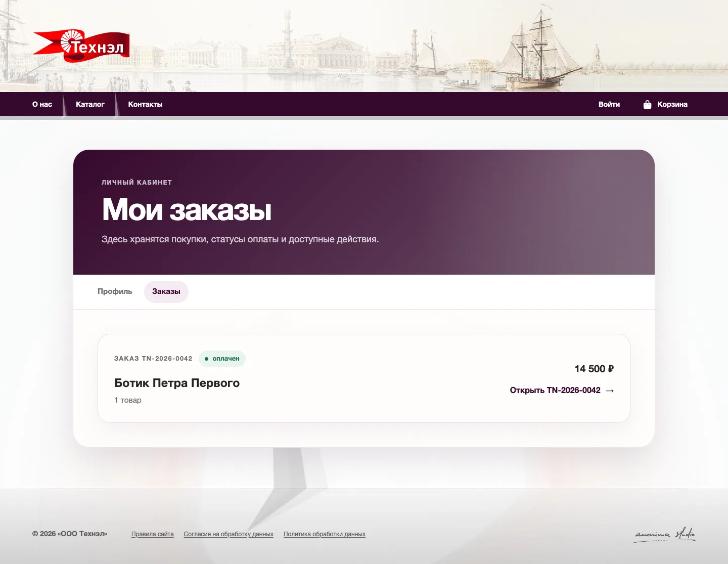Click the Здесь хранятся покупки description text

pyautogui.click(x=240, y=239)
